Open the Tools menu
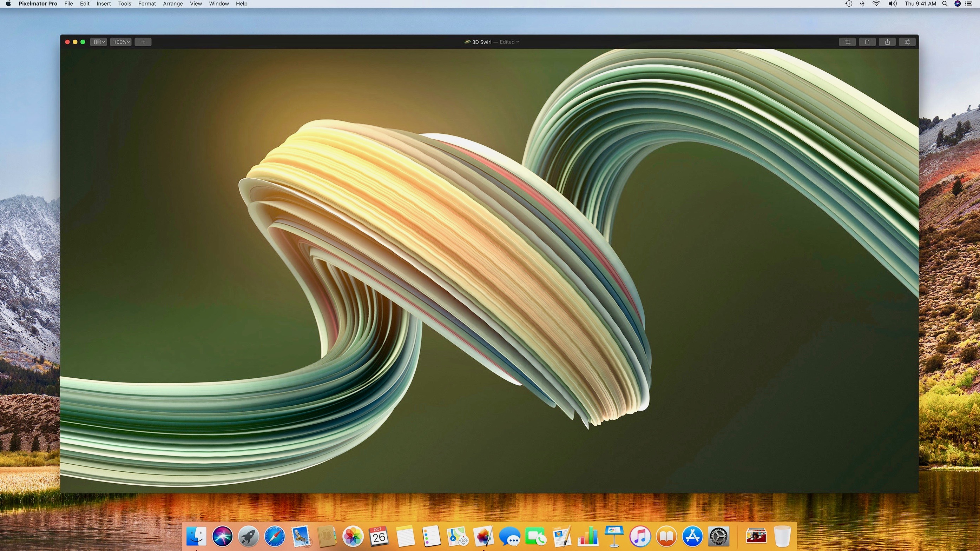Viewport: 980px width, 551px height. [x=124, y=4]
